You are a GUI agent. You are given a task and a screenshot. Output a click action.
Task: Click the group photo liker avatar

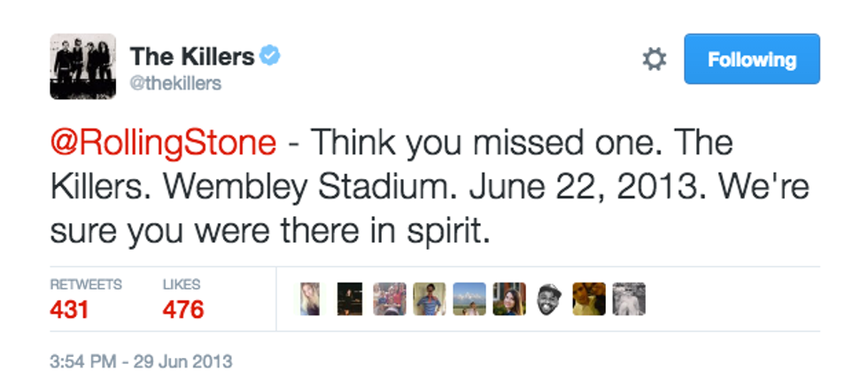390,299
